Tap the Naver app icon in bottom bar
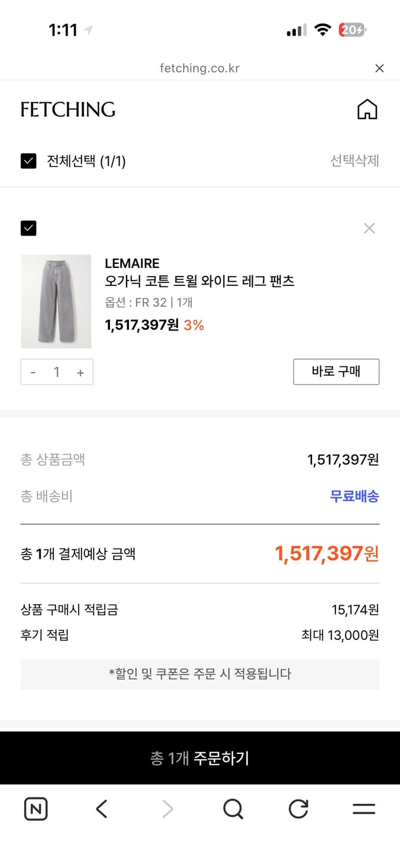This screenshot has width=400, height=868. click(x=35, y=809)
